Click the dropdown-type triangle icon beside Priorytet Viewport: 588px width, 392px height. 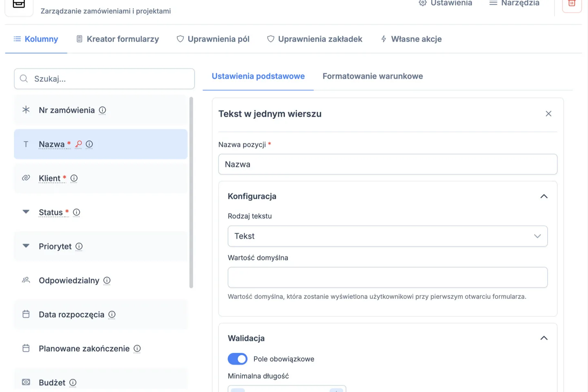pos(26,246)
